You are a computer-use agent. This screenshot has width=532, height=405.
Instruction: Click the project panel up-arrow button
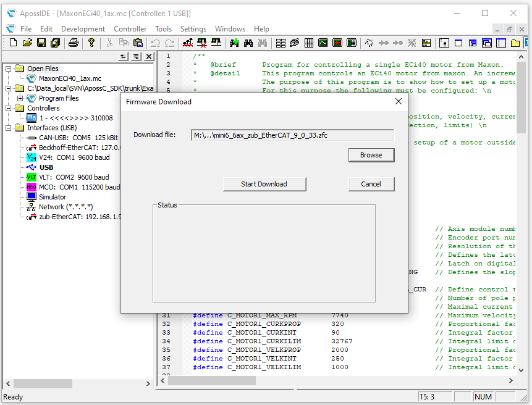coord(123,56)
